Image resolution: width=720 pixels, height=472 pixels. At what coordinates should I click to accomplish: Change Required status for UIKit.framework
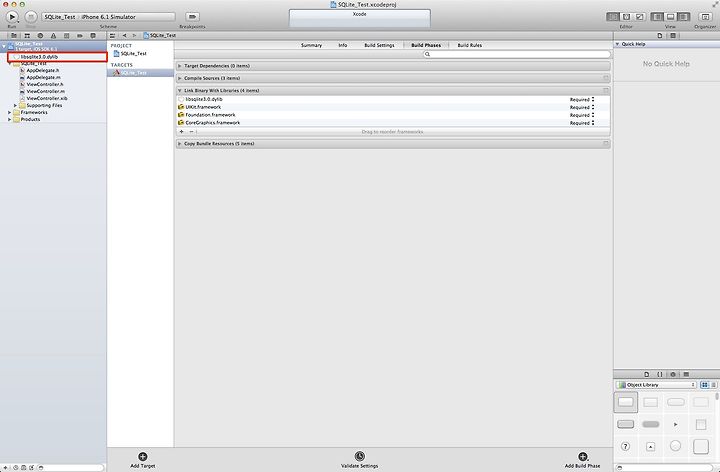582,107
